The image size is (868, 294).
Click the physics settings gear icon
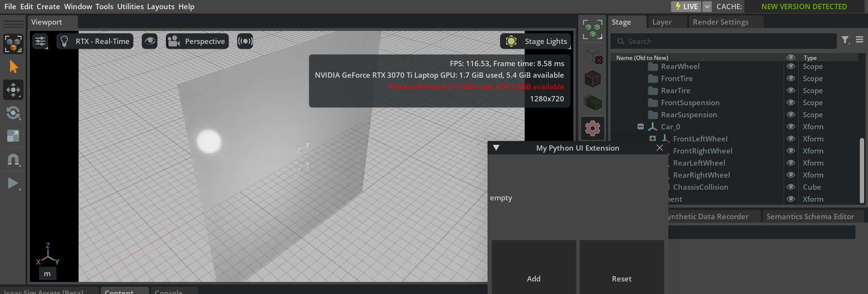[593, 128]
